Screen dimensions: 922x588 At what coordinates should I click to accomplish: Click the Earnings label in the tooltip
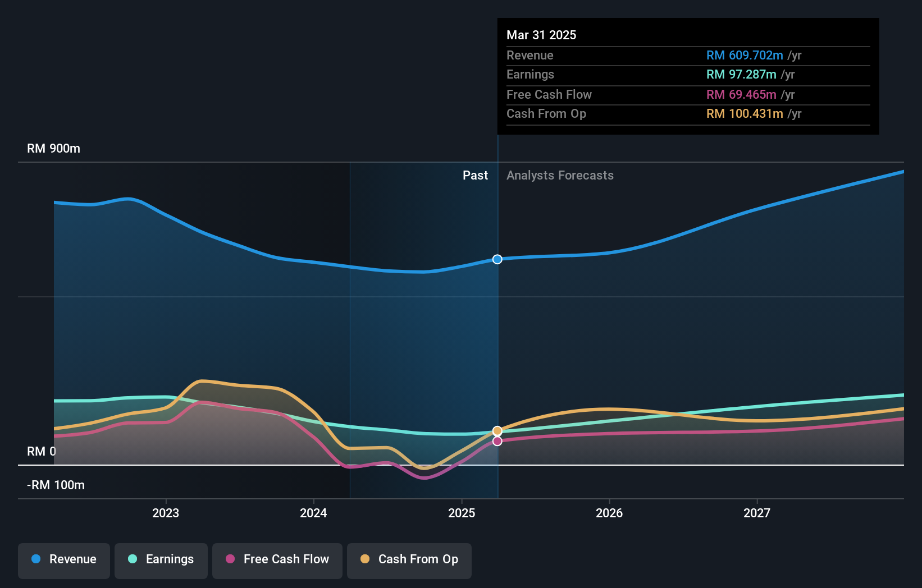coord(530,75)
